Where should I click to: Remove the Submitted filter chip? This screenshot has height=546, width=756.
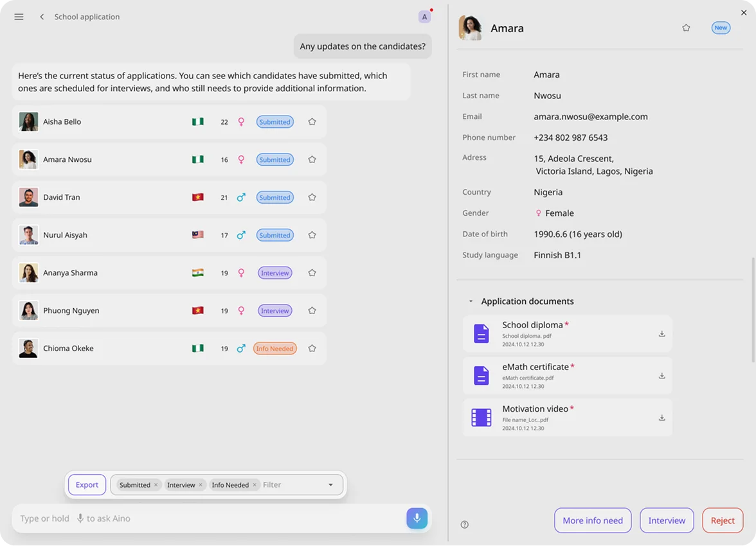coord(156,485)
